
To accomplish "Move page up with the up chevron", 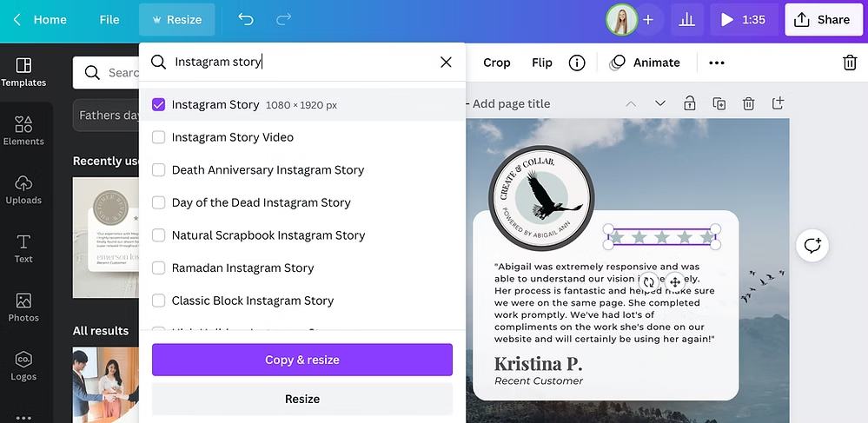I will coord(631,103).
